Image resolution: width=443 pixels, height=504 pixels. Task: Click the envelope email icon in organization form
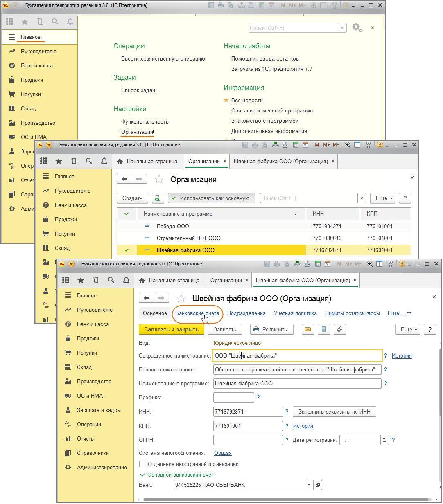point(308,329)
